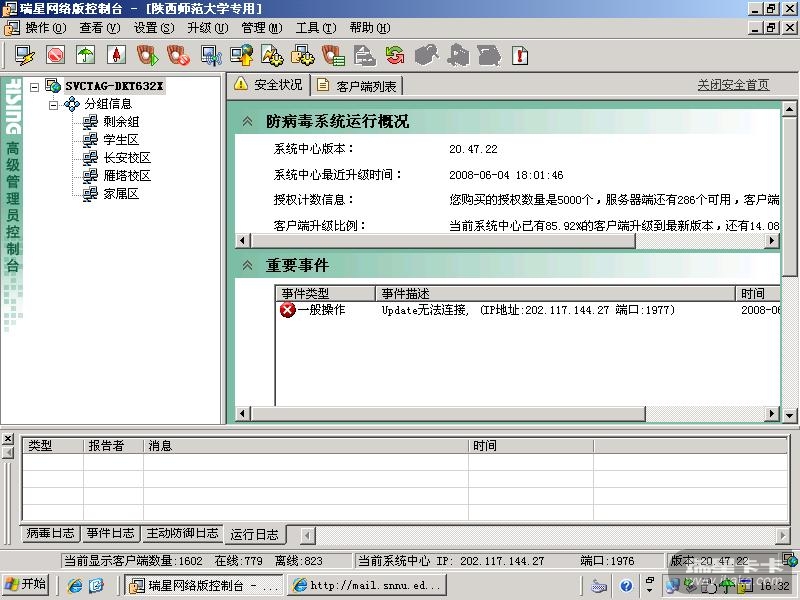
Task: Click the main pane's vertical scrollbar down arrow
Action: (x=789, y=415)
